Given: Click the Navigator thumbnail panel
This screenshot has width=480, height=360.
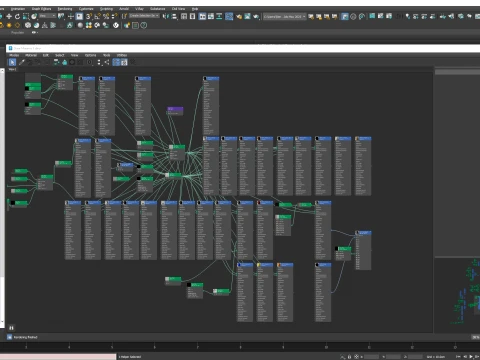Looking at the screenshot, I should tap(457, 295).
